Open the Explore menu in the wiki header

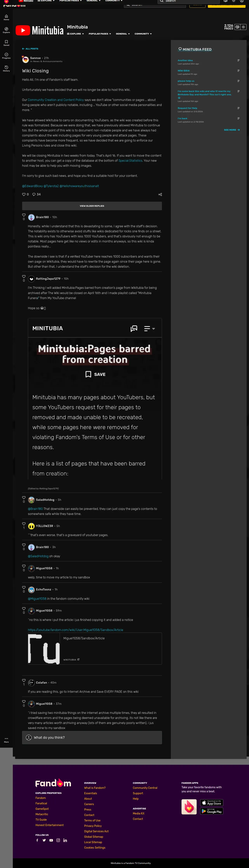[75, 34]
